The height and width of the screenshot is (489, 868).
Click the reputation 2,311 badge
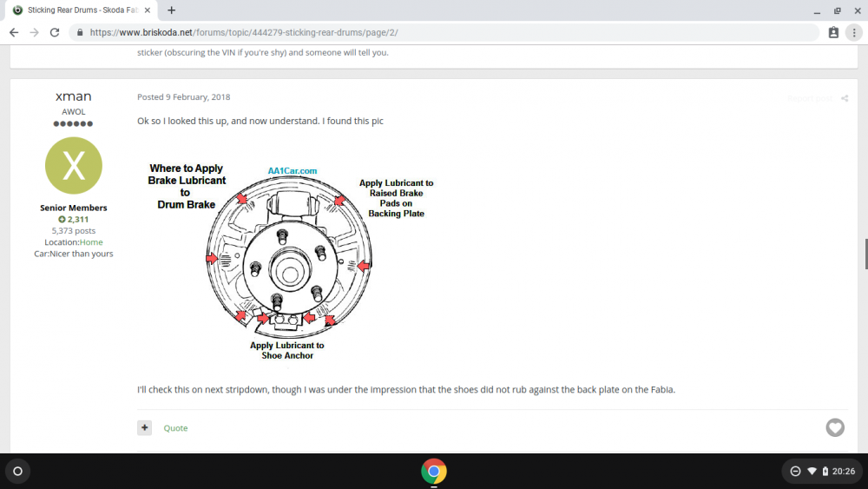(74, 219)
